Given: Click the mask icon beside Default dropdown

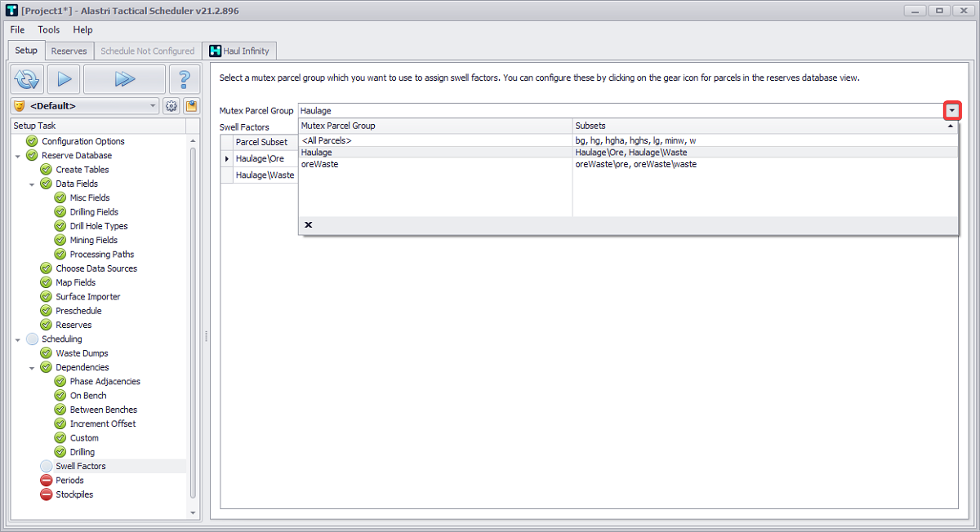Looking at the screenshot, I should 20,106.
